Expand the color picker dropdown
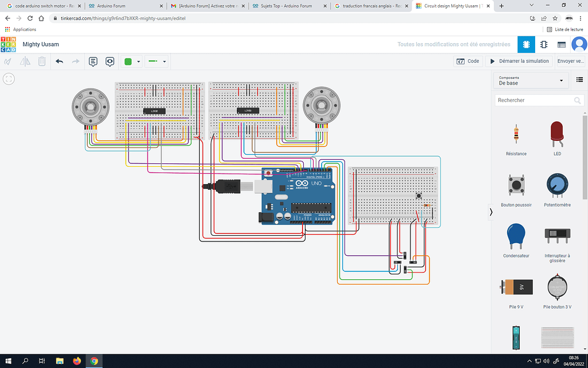The image size is (588, 368). (138, 61)
